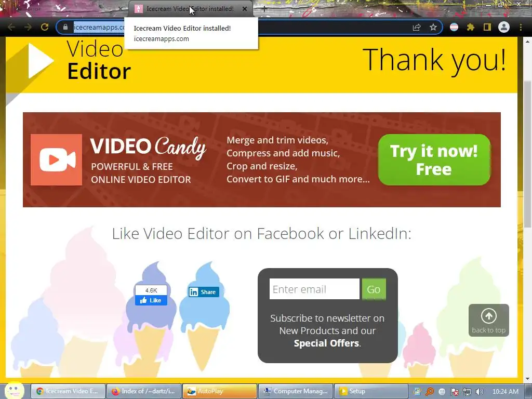Viewport: 532px width, 399px height.
Task: Bookmark this page with the star icon
Action: [x=433, y=27]
